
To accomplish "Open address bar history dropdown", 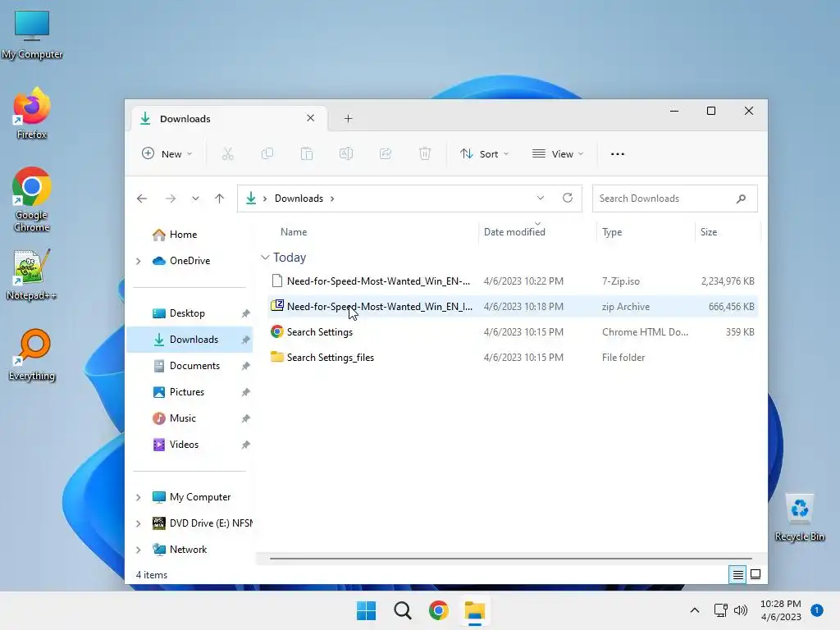I will click(x=541, y=199).
